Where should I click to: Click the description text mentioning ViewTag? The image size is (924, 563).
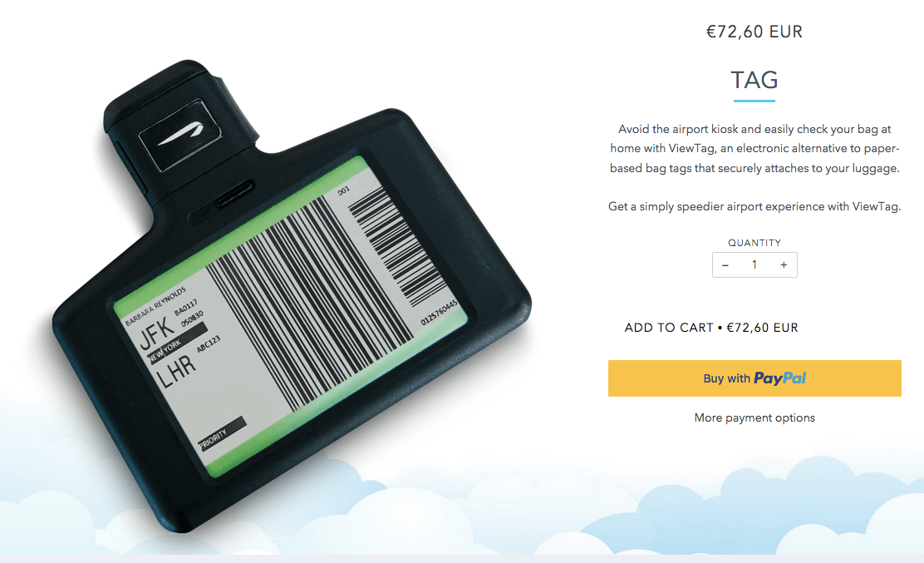[754, 148]
